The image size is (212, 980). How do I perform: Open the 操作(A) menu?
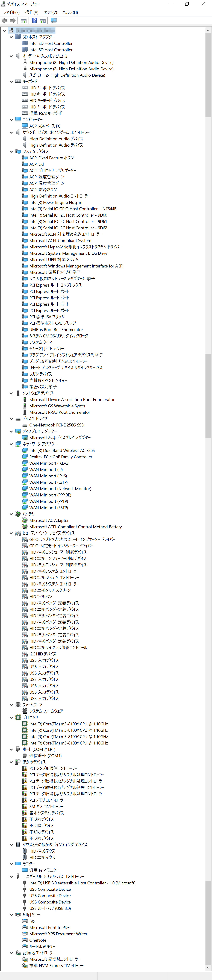tap(32, 12)
